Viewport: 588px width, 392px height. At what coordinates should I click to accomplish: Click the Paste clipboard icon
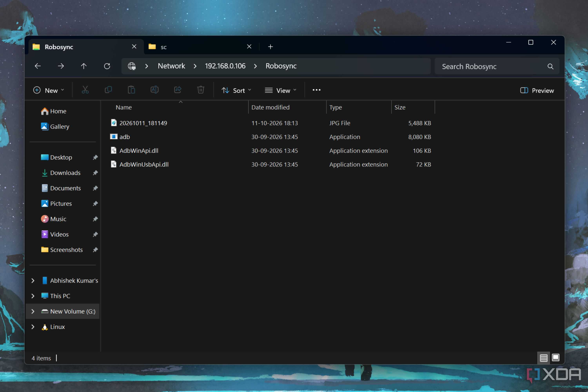(131, 90)
